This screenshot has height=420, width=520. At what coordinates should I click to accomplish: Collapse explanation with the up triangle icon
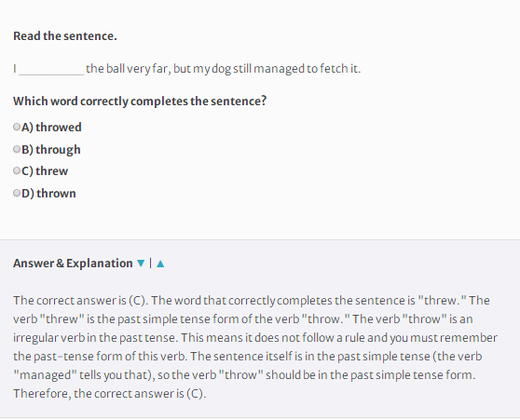(x=160, y=264)
